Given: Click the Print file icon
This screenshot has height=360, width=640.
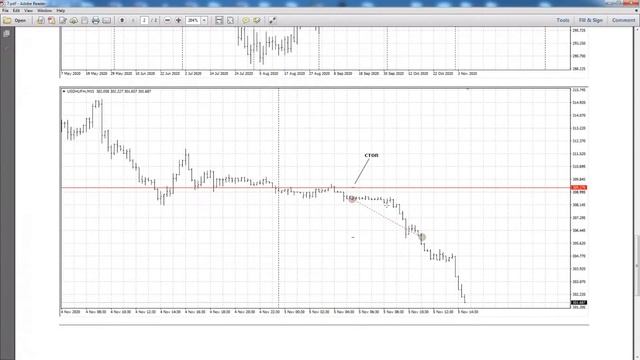Looking at the screenshot, I should [x=96, y=20].
